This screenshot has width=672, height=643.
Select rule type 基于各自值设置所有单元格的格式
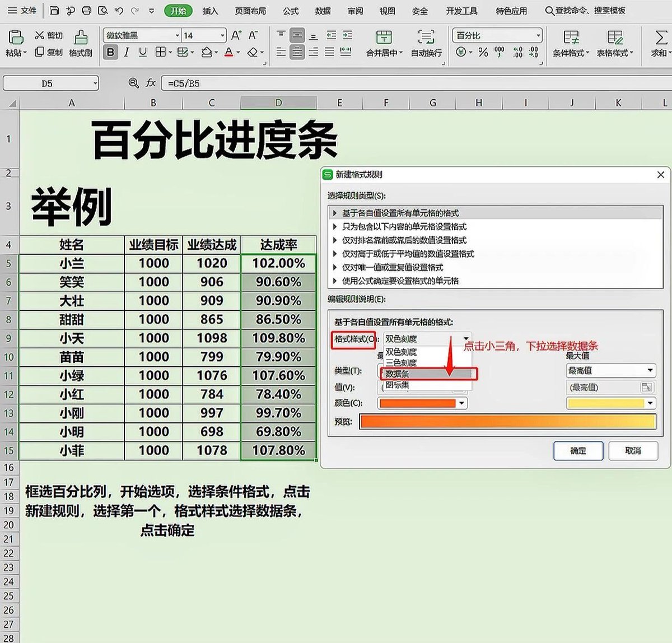click(495, 213)
